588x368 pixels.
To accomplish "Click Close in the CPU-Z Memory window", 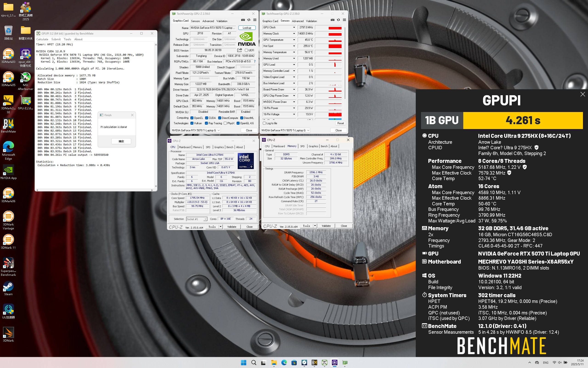I will [344, 226].
